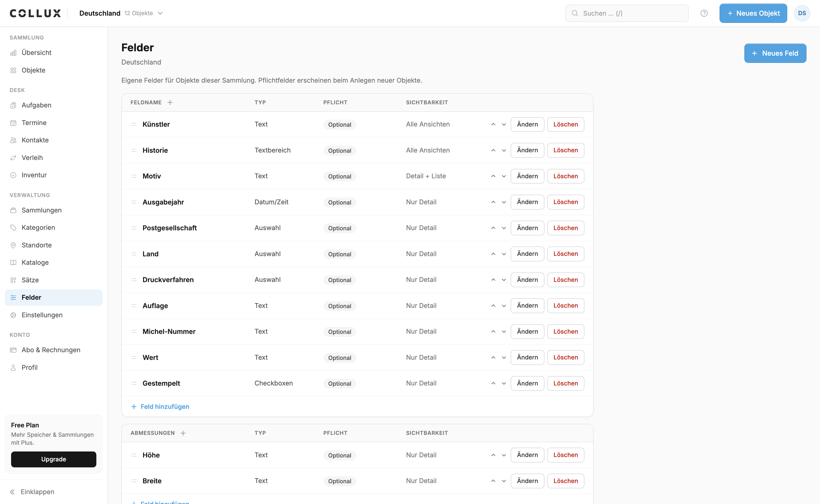Screen dimensions: 820x504
Task: Click Löschen for the Künstler field
Action: coord(565,124)
